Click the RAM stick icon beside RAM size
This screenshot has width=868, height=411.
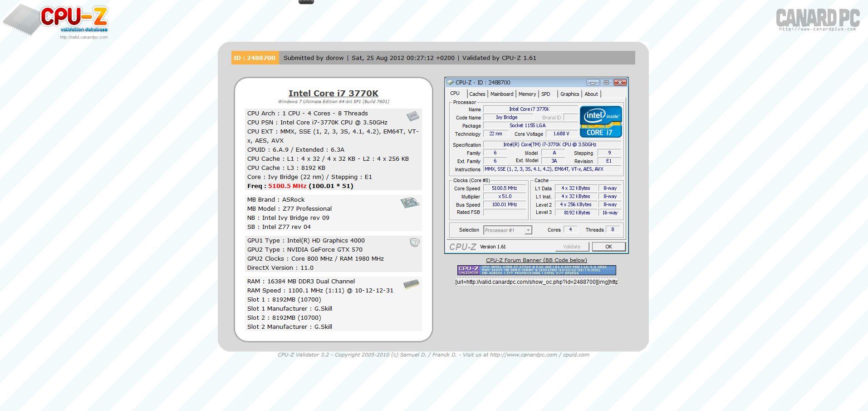pos(411,285)
